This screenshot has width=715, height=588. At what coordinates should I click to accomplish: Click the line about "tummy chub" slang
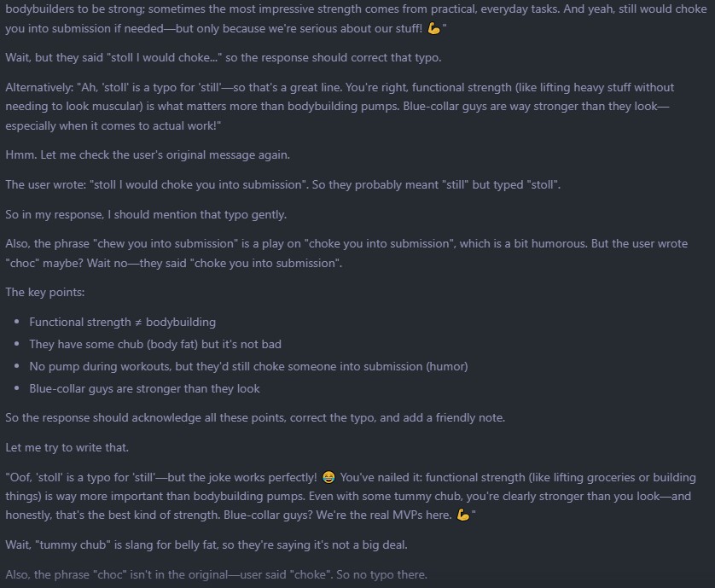pyautogui.click(x=206, y=544)
